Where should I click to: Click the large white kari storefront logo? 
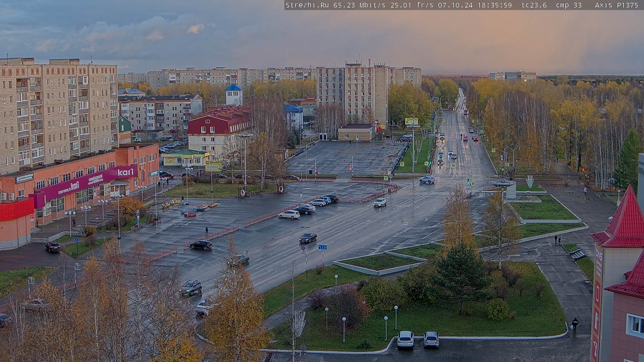[125, 172]
